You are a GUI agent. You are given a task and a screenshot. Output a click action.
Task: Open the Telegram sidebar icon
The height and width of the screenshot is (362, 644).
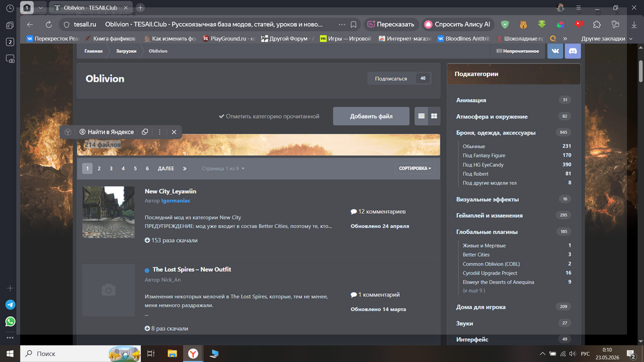pyautogui.click(x=10, y=305)
